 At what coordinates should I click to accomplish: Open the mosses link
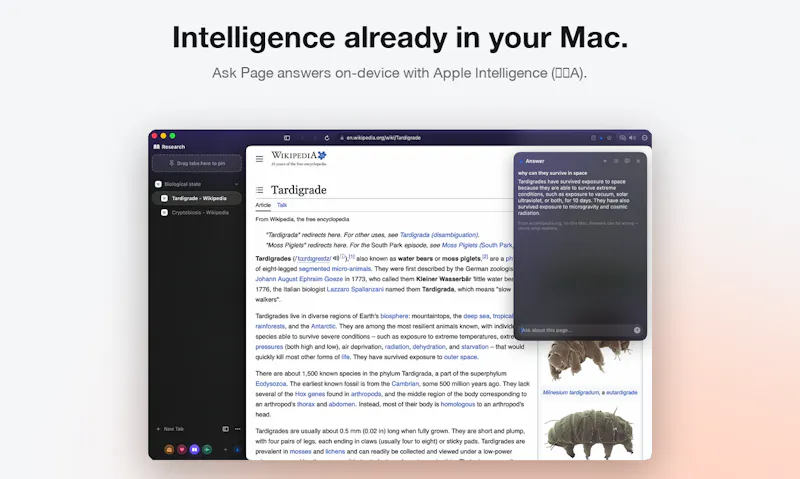pos(301,451)
